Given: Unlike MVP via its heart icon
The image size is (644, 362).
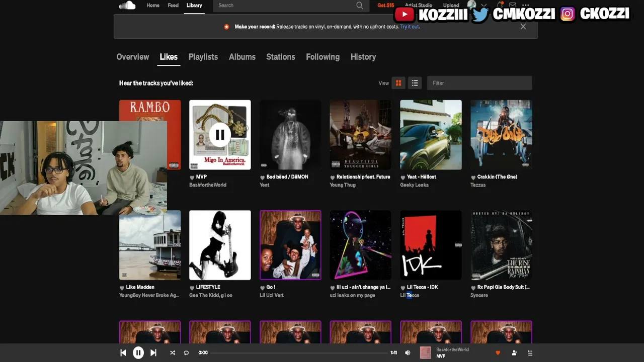Looking at the screenshot, I should coord(192,177).
